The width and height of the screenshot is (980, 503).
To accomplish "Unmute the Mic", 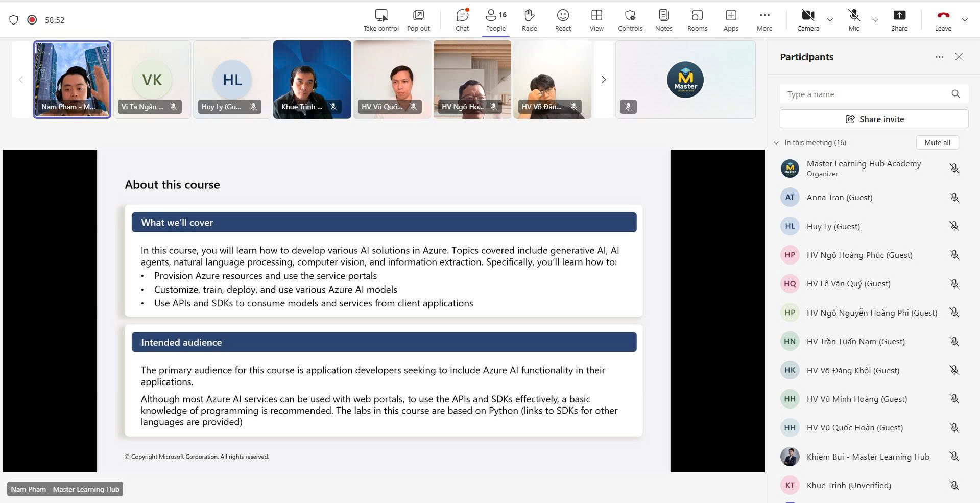I will (x=854, y=20).
